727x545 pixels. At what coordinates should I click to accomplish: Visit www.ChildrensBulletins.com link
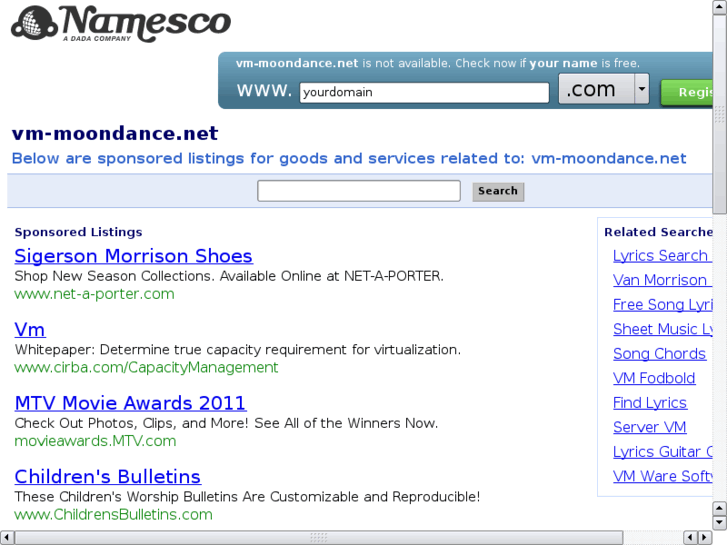114,514
